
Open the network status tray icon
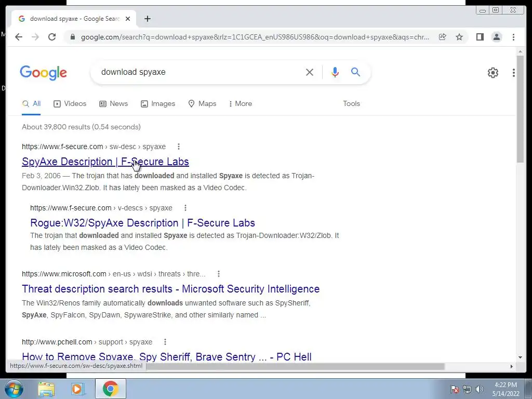467,389
